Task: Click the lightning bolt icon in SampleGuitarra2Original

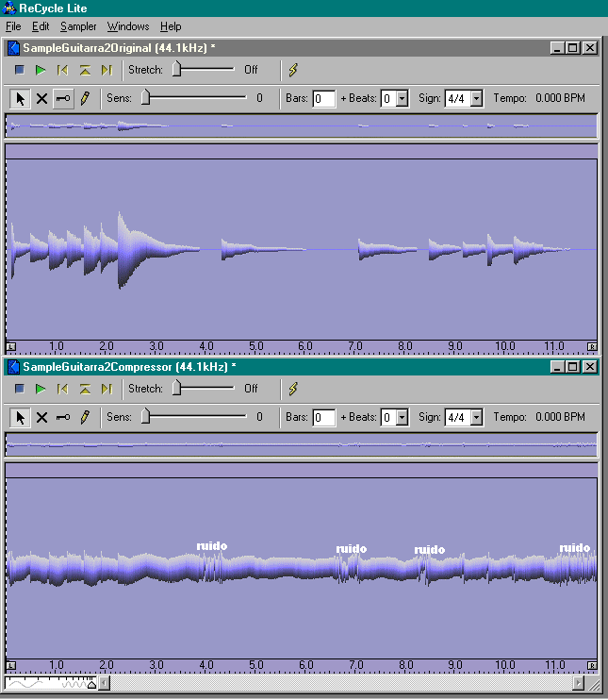Action: click(x=293, y=70)
